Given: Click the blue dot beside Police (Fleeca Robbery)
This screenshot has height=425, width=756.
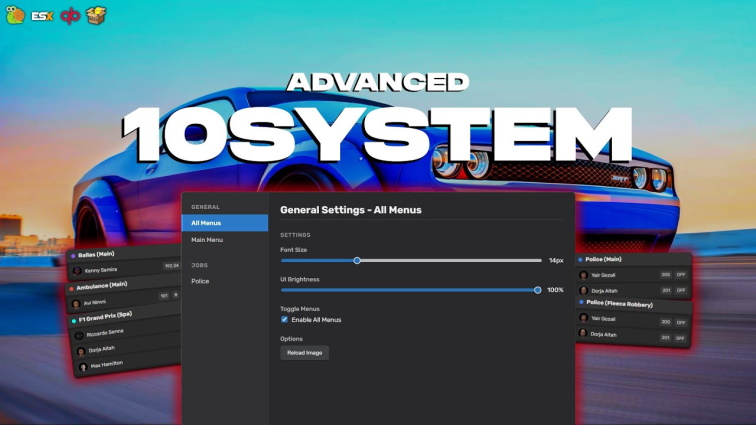Looking at the screenshot, I should (581, 302).
